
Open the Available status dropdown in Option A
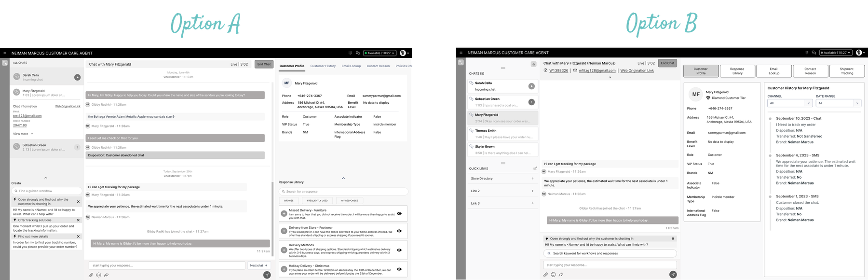click(x=380, y=53)
